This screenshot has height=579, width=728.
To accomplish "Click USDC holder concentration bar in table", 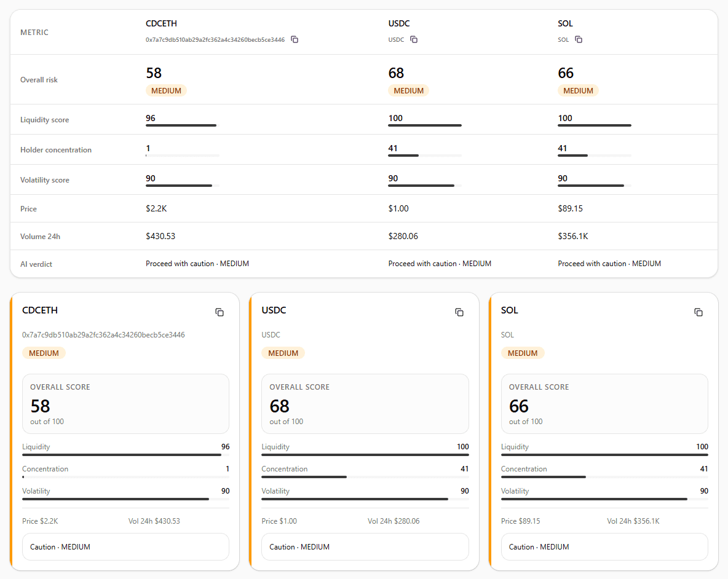I will [425, 156].
